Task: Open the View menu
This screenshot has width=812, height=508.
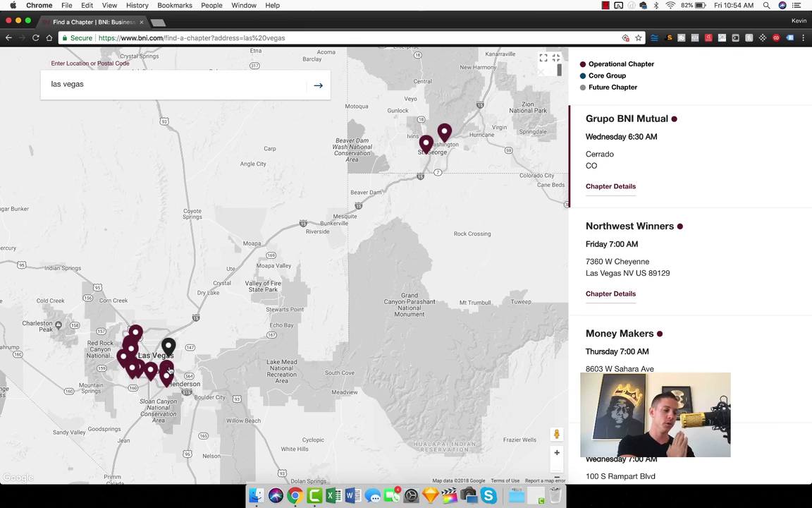Action: pos(109,5)
